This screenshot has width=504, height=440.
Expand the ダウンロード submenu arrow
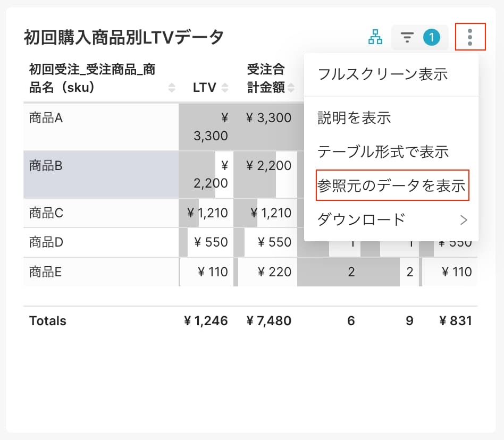click(464, 219)
